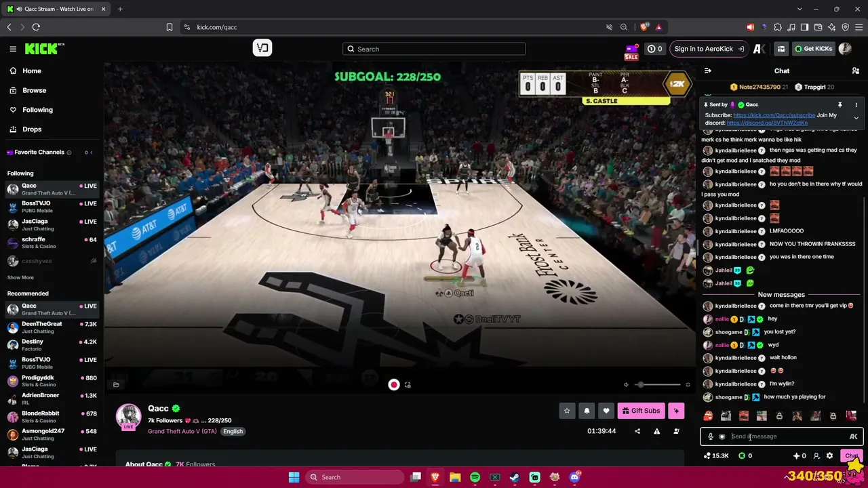Adjust the stream volume slider
Image resolution: width=868 pixels, height=488 pixels.
click(x=658, y=385)
